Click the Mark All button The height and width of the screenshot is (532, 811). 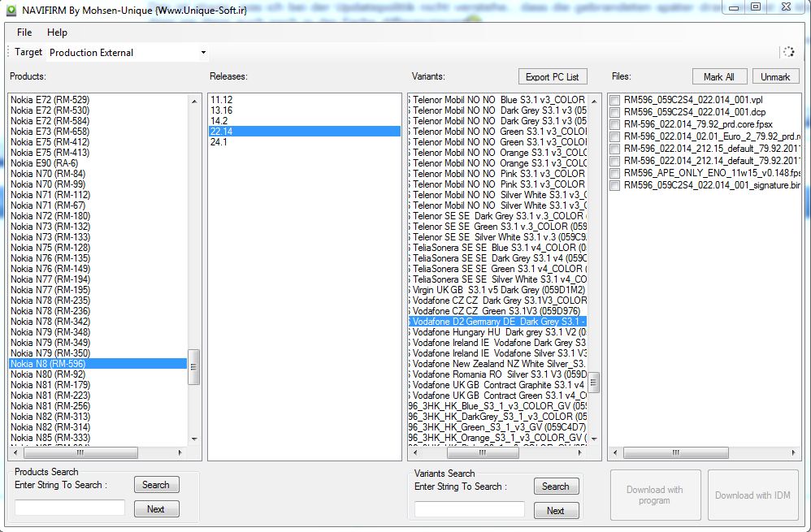[x=719, y=76]
